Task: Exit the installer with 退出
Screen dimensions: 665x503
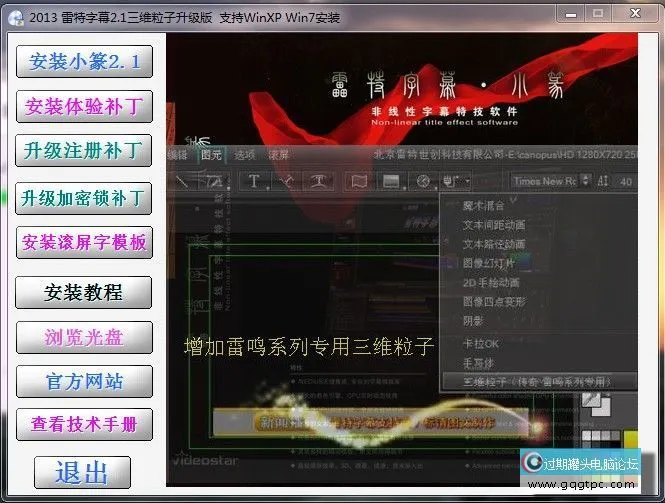Action: (x=82, y=472)
